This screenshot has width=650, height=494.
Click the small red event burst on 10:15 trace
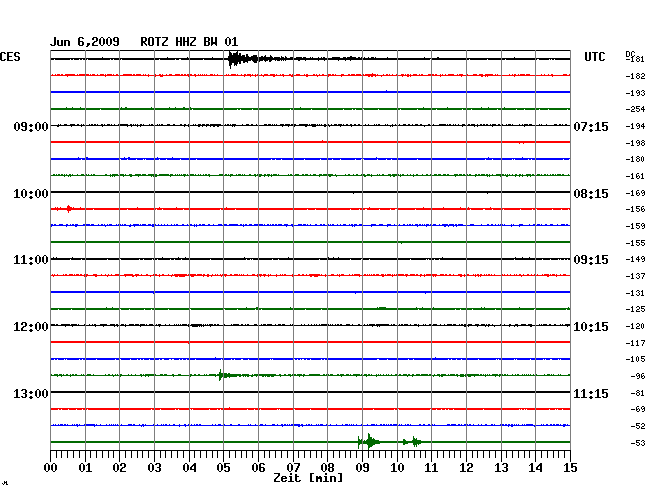(69, 208)
